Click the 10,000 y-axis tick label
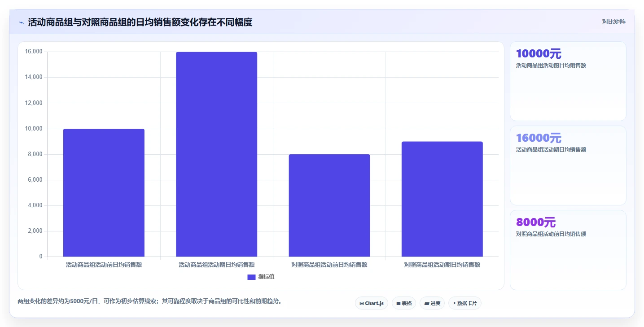Screen dimensions: 644x327 (x=34, y=129)
